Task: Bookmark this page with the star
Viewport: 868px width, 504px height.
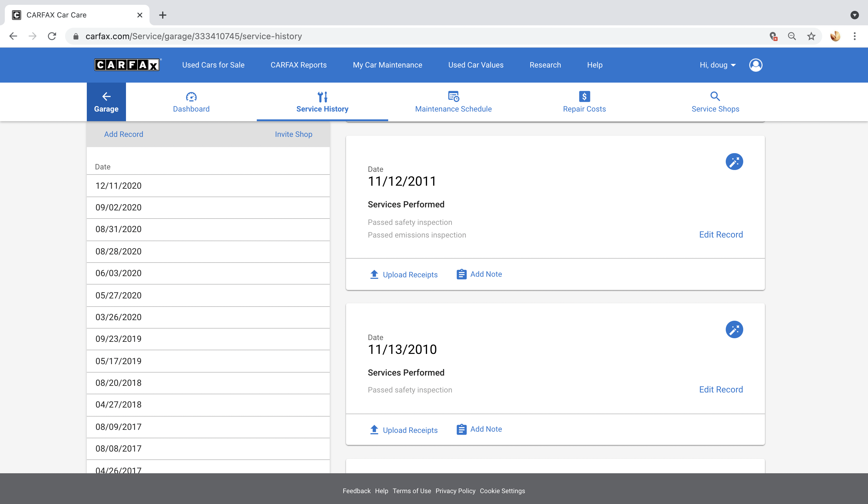Action: [x=811, y=36]
